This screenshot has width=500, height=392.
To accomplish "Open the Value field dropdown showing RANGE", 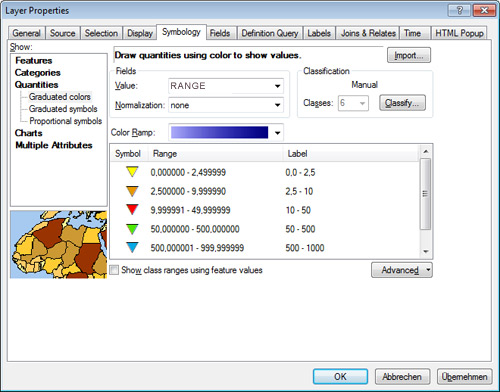I will (277, 86).
